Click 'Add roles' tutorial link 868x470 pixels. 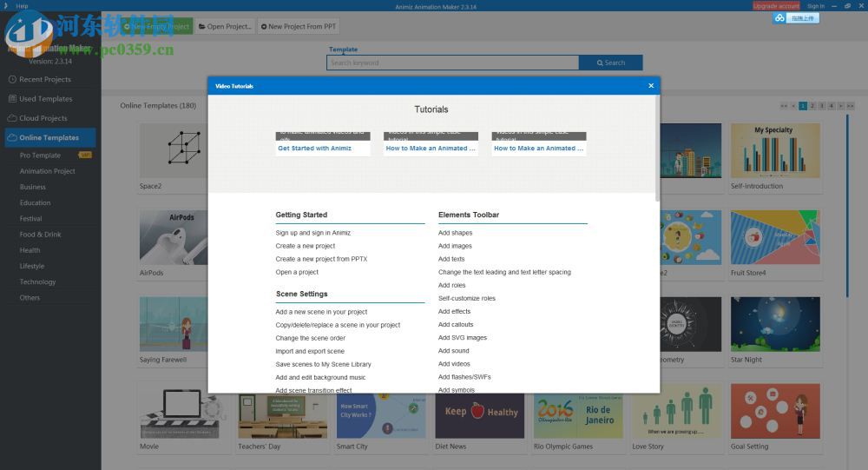pyautogui.click(x=451, y=286)
